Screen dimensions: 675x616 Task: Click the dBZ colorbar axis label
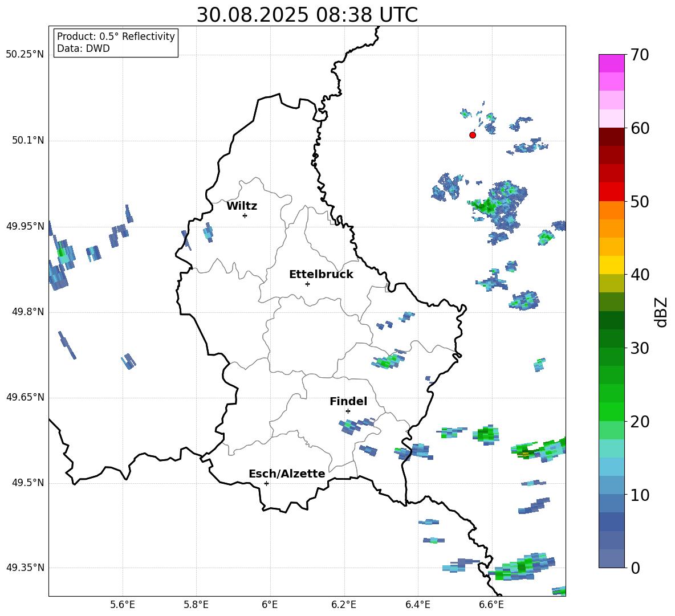coord(661,312)
